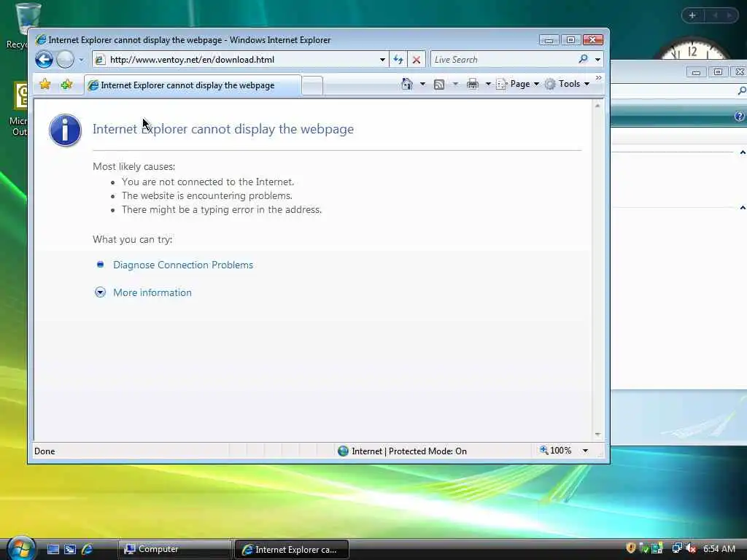
Task: Click the RSS feeds icon
Action: (438, 85)
